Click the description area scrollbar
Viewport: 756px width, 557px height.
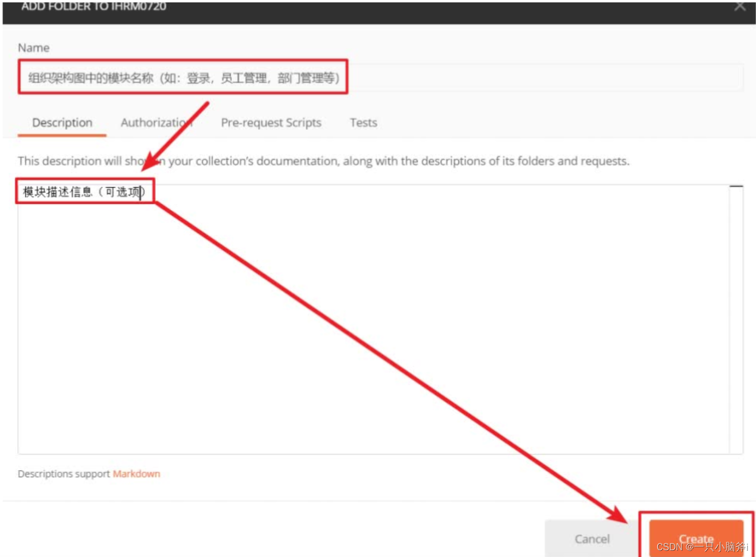(x=736, y=319)
